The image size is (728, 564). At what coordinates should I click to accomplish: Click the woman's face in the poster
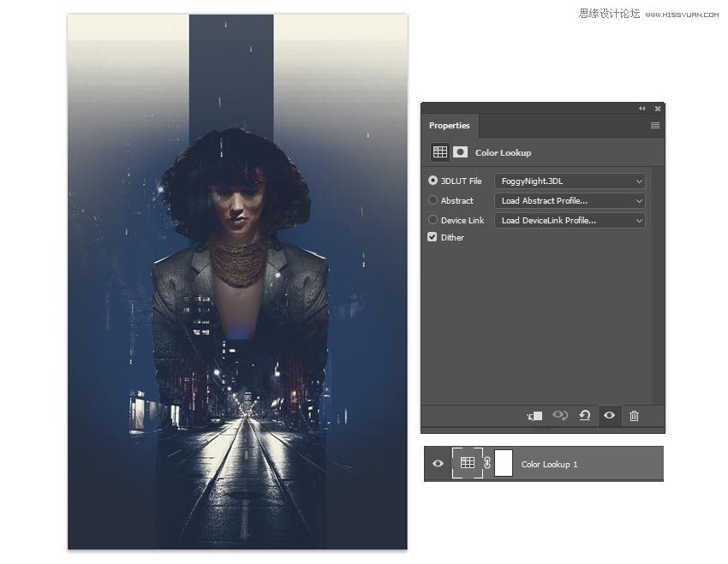coord(236,204)
